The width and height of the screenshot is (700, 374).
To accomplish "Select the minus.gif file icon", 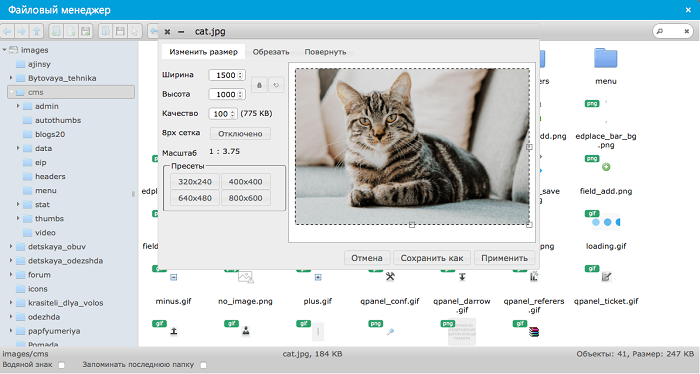I will tap(174, 277).
